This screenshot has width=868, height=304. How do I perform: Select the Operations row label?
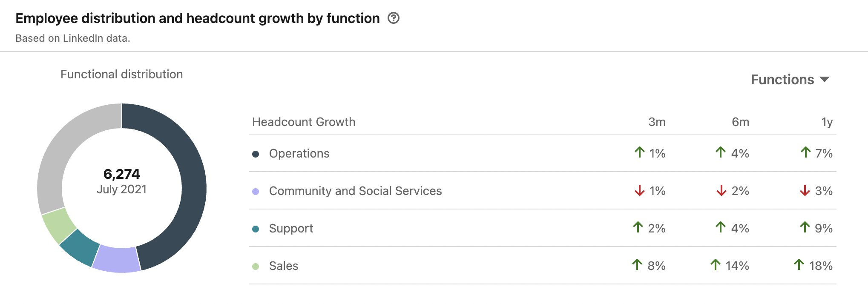point(299,154)
